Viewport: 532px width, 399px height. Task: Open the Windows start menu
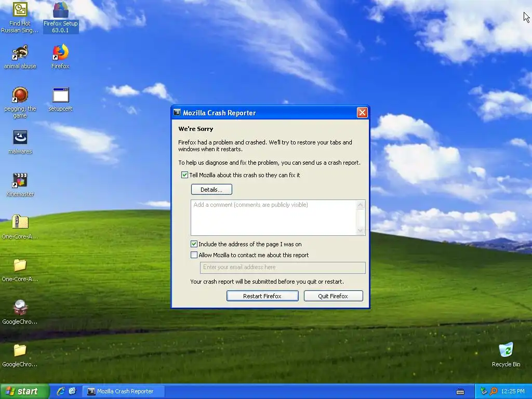24,391
